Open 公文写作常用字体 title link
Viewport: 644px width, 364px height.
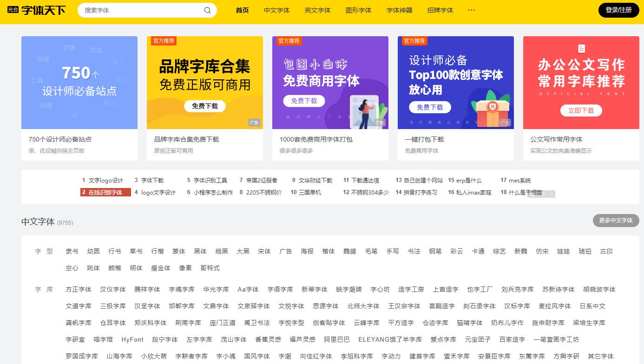[x=556, y=139]
